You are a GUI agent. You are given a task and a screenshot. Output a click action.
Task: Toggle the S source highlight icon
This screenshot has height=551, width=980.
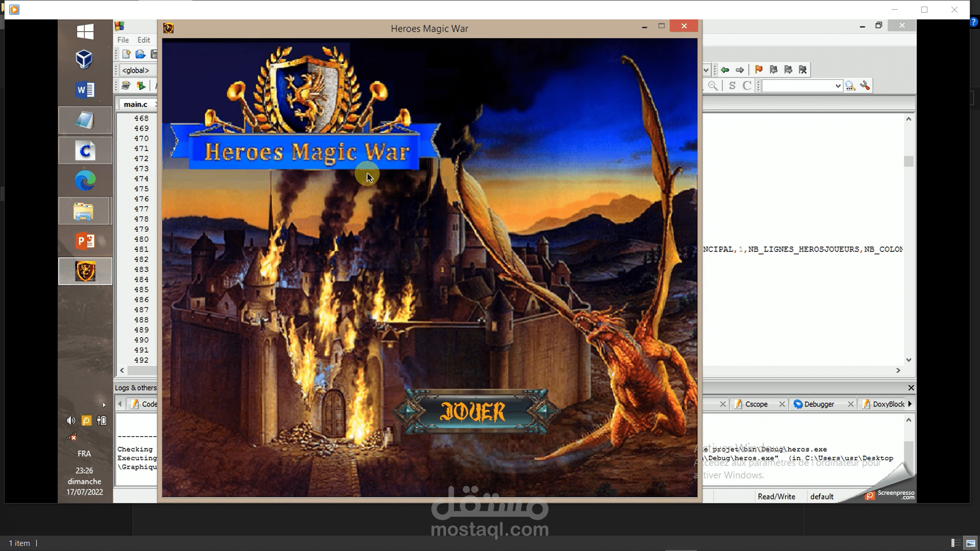tap(732, 86)
